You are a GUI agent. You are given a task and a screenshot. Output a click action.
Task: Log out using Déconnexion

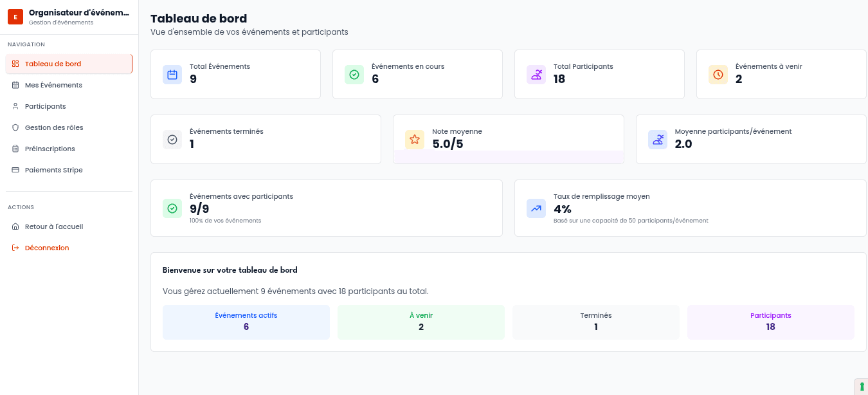(x=47, y=248)
